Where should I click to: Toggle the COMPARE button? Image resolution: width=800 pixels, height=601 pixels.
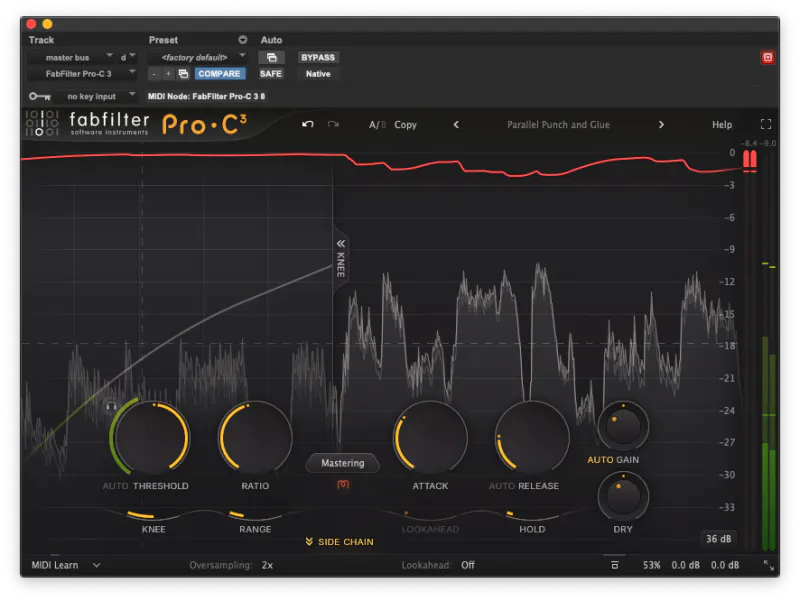(219, 74)
